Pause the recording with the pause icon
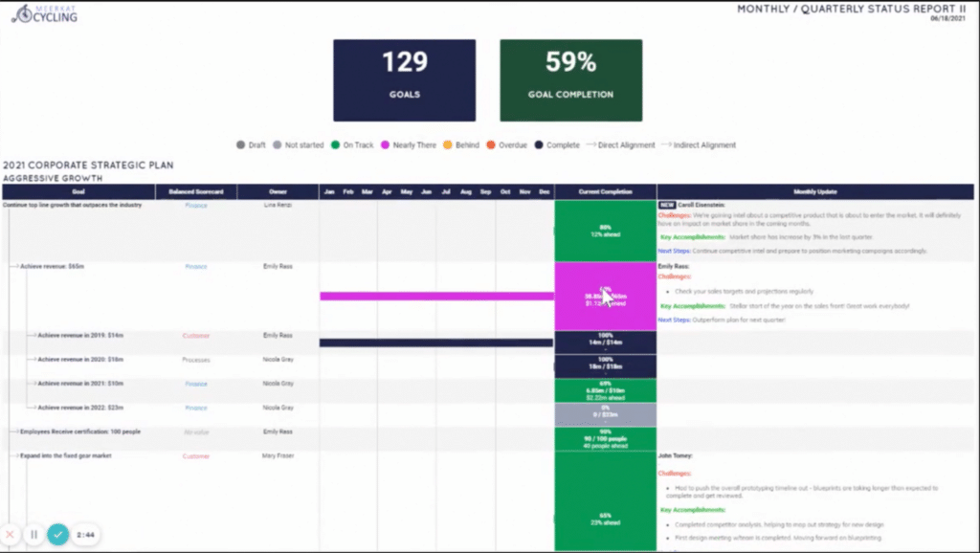 tap(33, 534)
